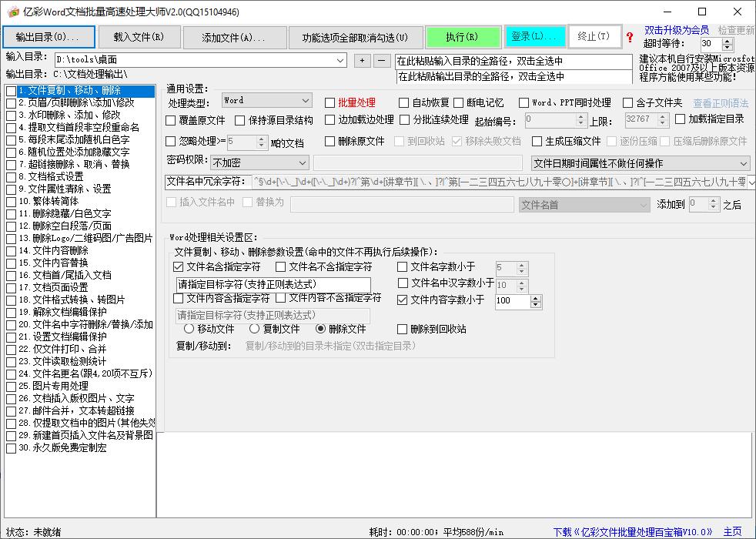The height and width of the screenshot is (539, 756).
Task: Open the 文件日期时间属性不做任何操作 dropdown
Action: (x=743, y=164)
